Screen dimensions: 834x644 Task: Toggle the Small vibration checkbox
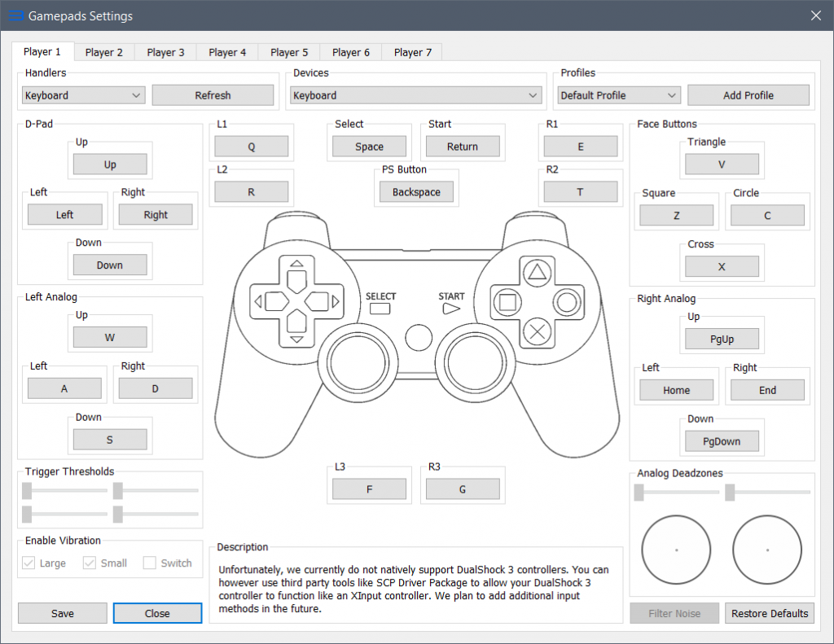[x=90, y=563]
